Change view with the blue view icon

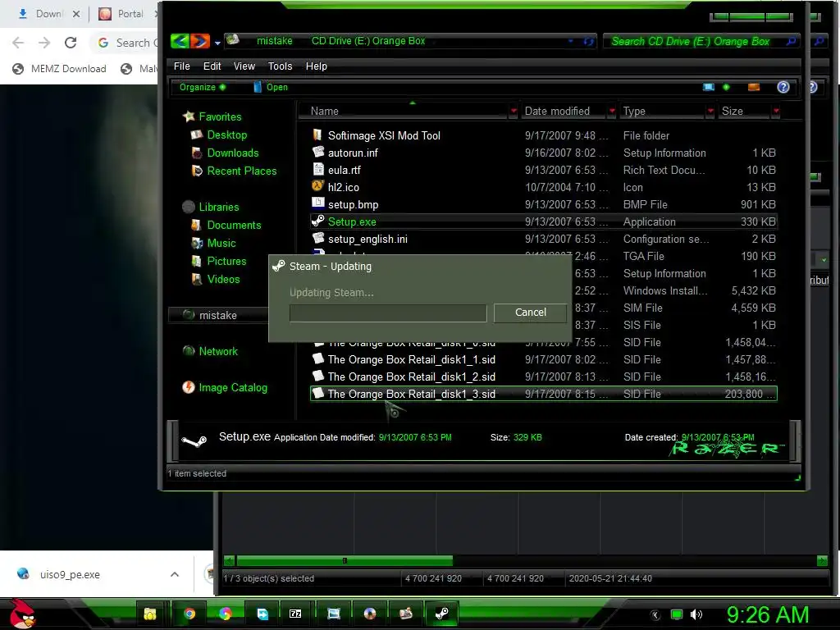click(708, 87)
